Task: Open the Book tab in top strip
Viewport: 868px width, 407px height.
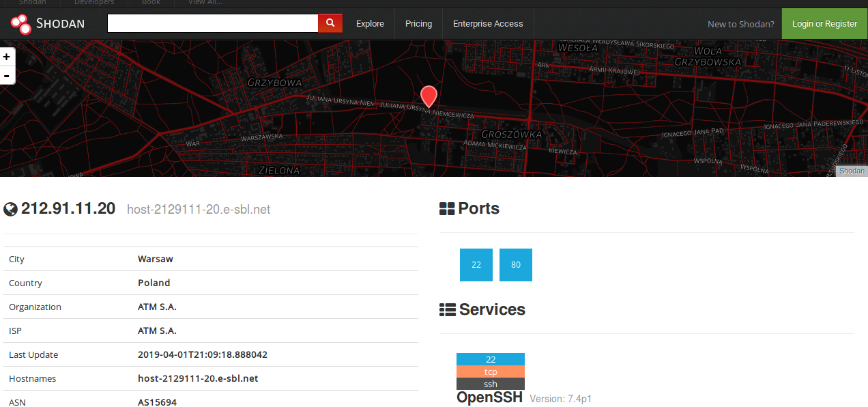Action: [151, 3]
